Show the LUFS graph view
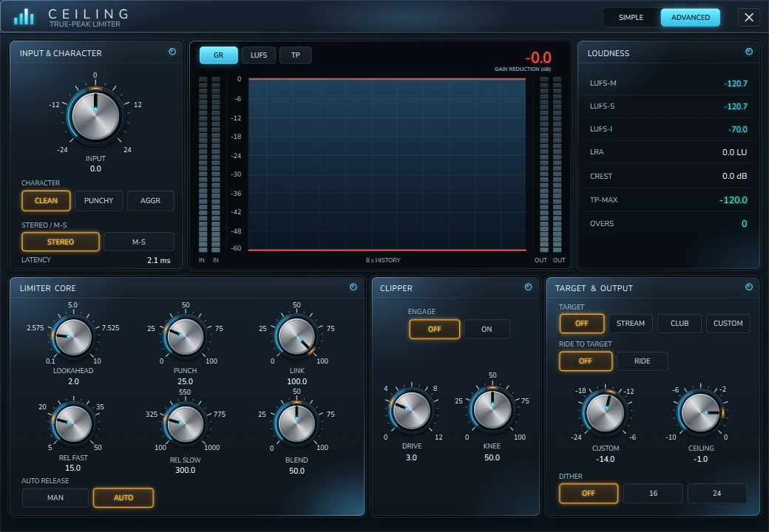769x532 pixels. coord(259,55)
